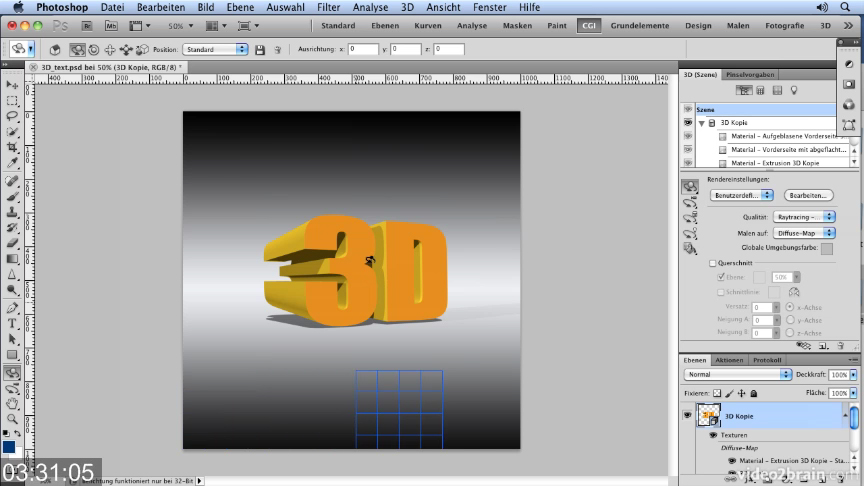Click the Bearbeiten... render settings button
Image resolution: width=864 pixels, height=486 pixels.
click(808, 195)
